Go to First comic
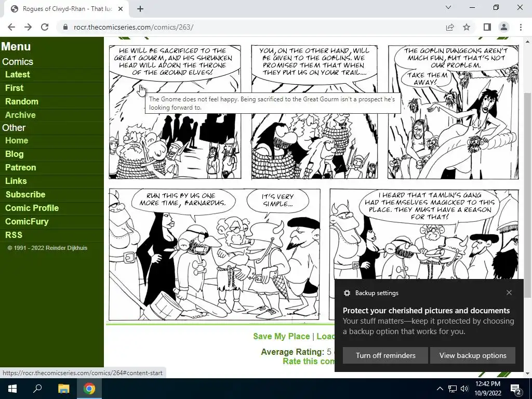This screenshot has height=399, width=532. click(x=14, y=88)
